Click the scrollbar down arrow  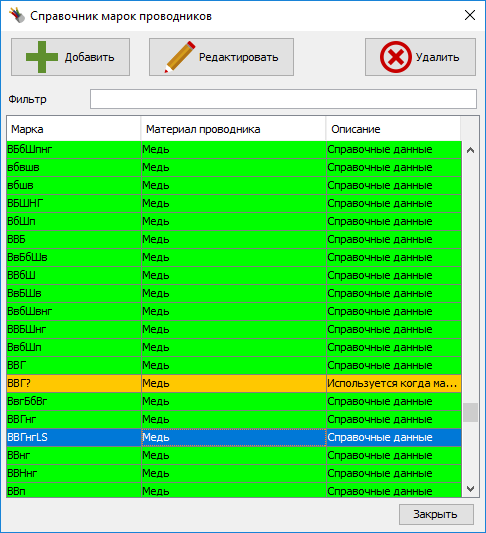click(x=470, y=489)
